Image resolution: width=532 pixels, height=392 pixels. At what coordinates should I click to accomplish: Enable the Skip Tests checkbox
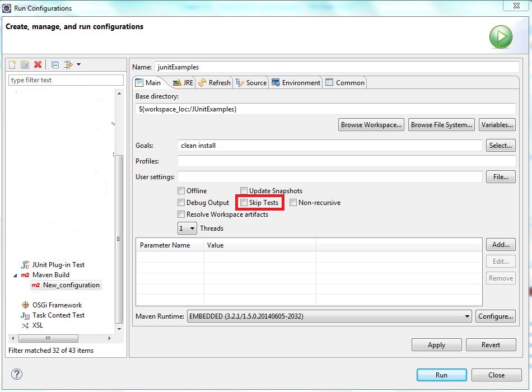tap(244, 203)
